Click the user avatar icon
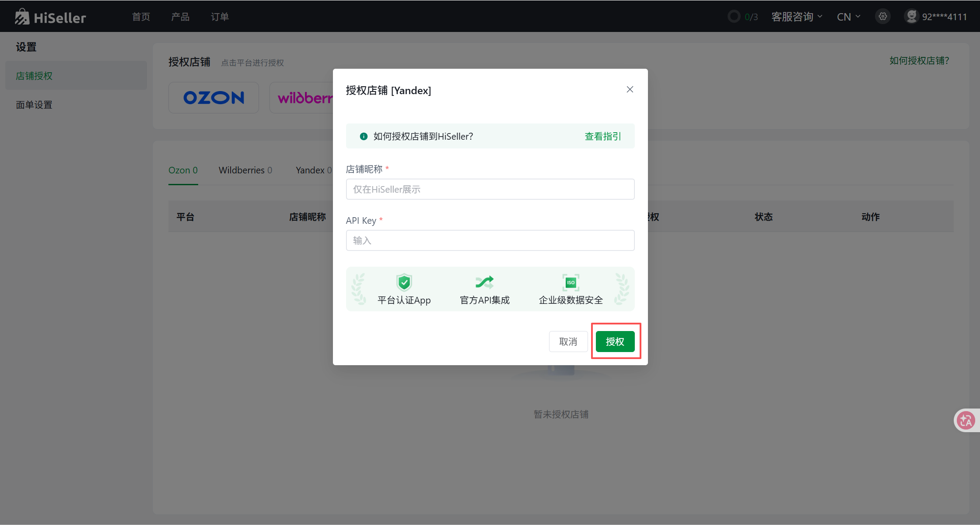The image size is (980, 525). tap(911, 17)
